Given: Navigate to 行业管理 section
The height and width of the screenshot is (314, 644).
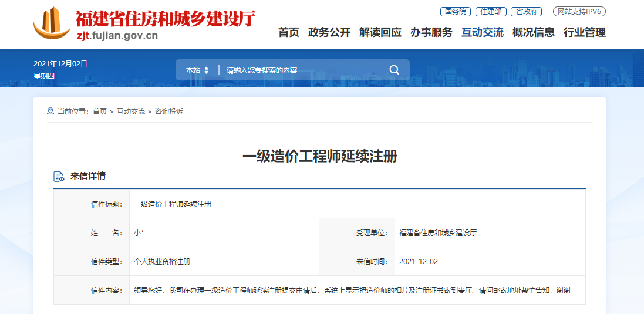Looking at the screenshot, I should [x=584, y=33].
